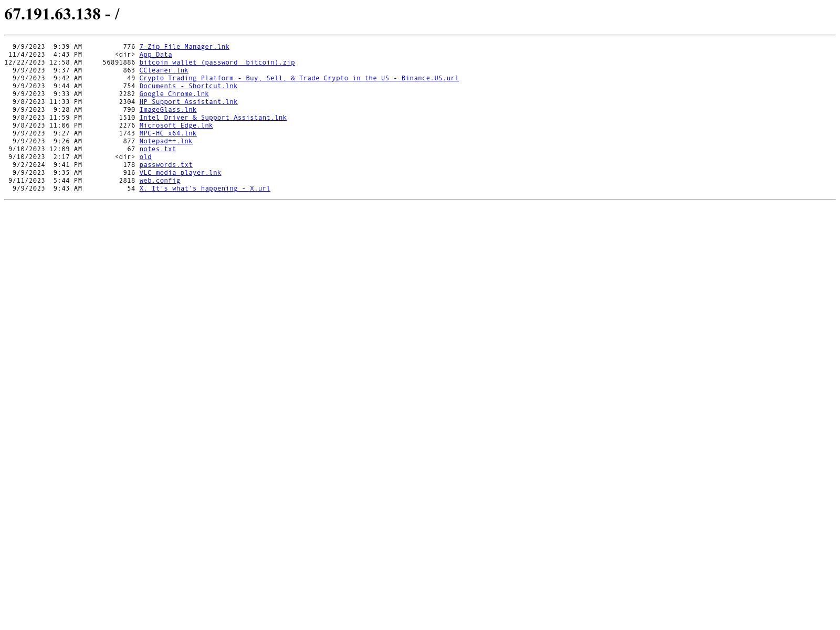Screen dimensions: 840x630
Task: Open notes.txt file
Action: click(x=157, y=149)
